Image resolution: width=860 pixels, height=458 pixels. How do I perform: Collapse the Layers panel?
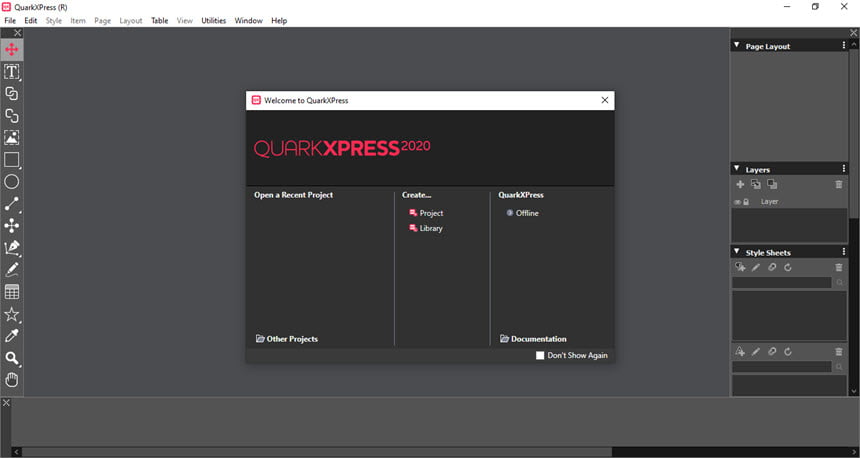pyautogui.click(x=737, y=169)
